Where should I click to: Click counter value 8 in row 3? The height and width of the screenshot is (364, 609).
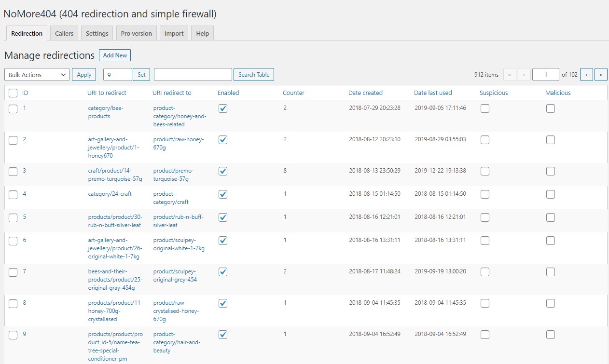[x=285, y=171]
